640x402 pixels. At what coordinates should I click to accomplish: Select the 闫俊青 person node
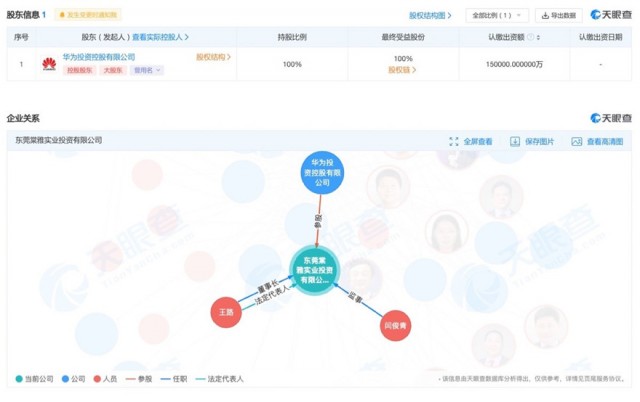[x=395, y=325]
